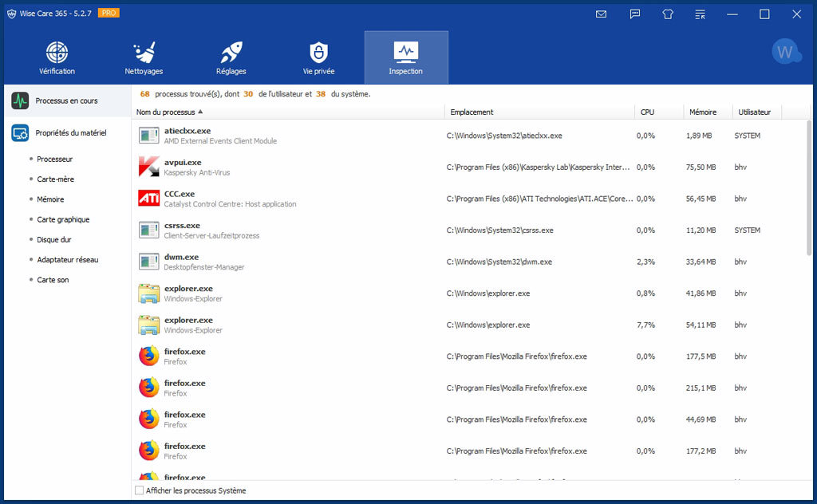
Task: Click the csrss.exe process icon
Action: tap(148, 230)
